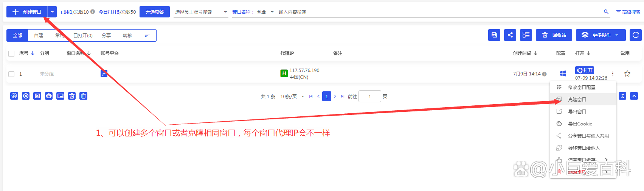Screen dimensions: 644x191
Task: Choose 导出Cookie from context menu
Action: click(x=583, y=124)
